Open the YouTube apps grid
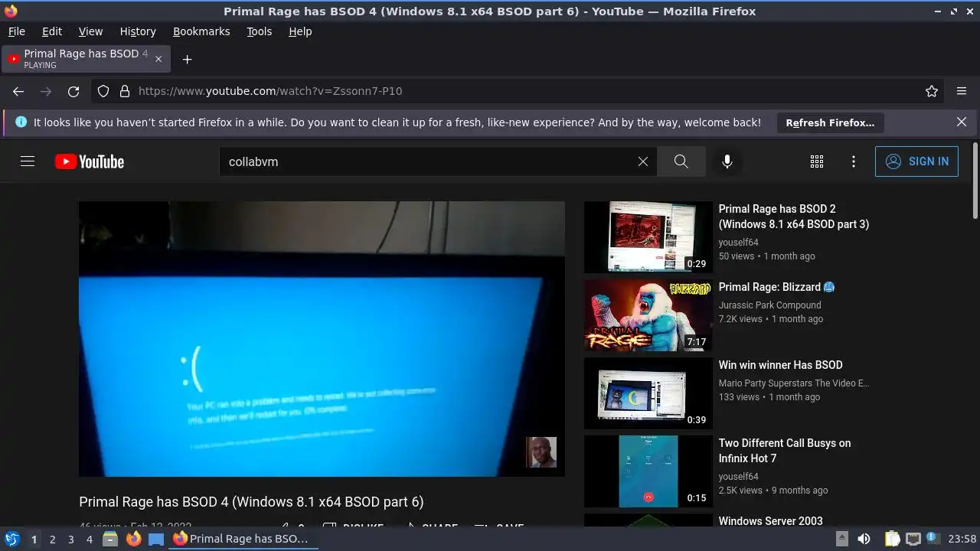Screen dimensions: 980x551 [x=817, y=161]
